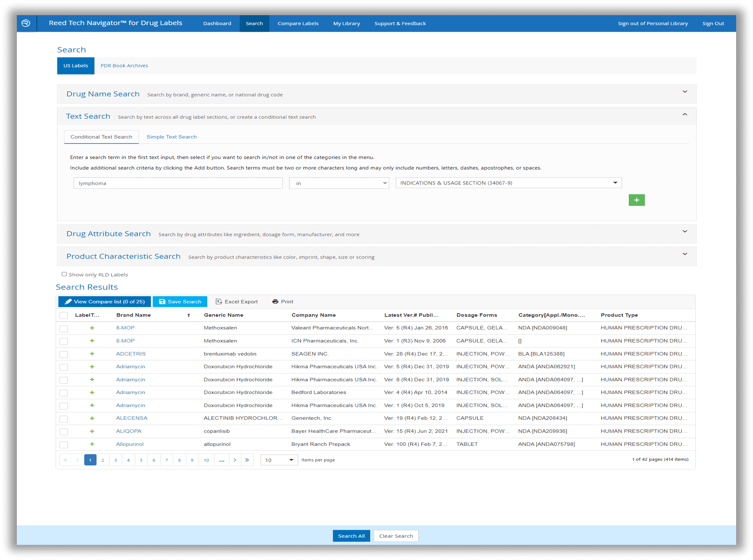Click the more pages ellipsis
Image resolution: width=753 pixels, height=560 pixels.
click(221, 460)
